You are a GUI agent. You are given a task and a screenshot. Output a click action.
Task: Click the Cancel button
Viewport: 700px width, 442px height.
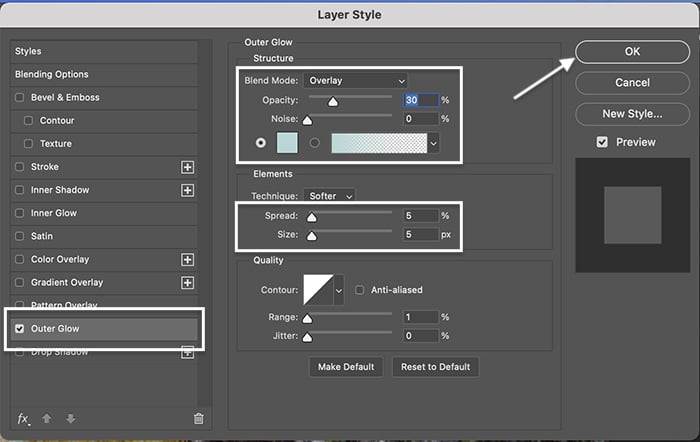coord(632,83)
